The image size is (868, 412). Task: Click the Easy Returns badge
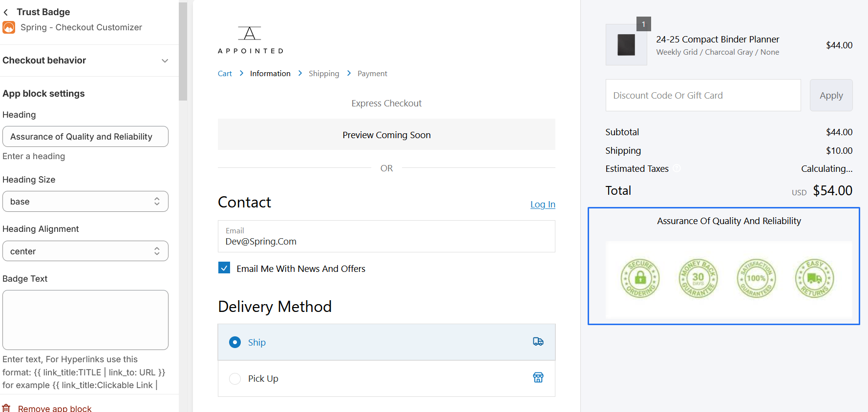pos(814,279)
